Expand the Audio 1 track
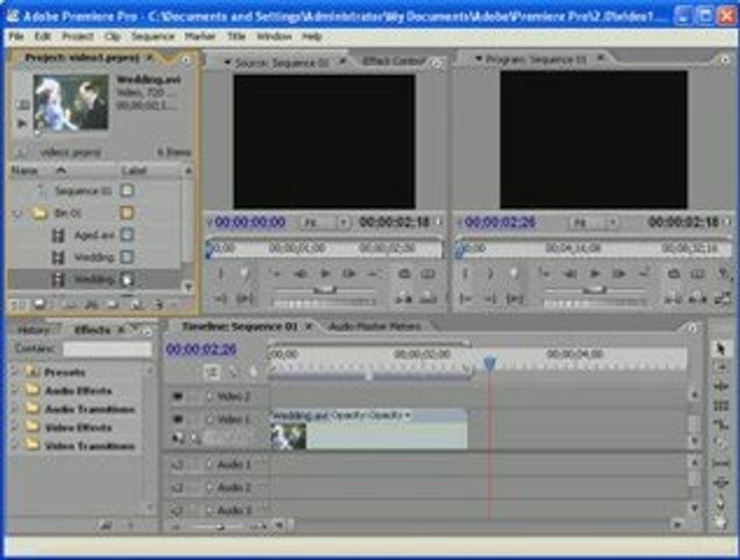Image resolution: width=740 pixels, height=560 pixels. [209, 464]
